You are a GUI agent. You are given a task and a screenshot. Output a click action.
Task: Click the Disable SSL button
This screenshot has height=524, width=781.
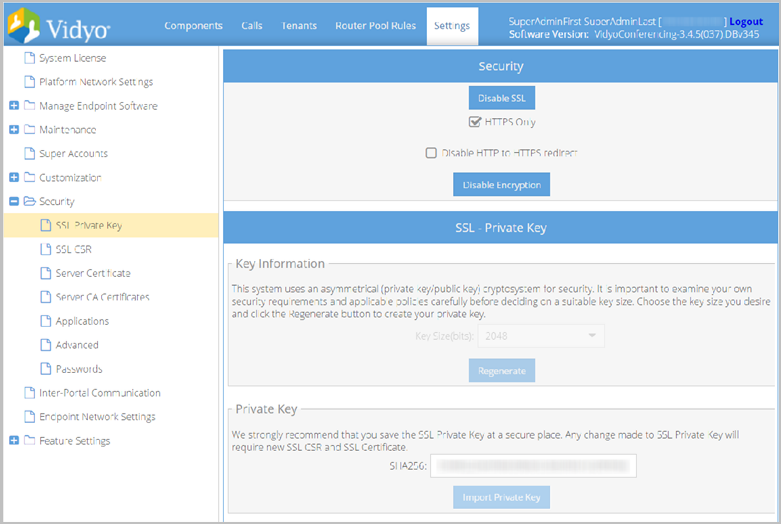coord(502,98)
